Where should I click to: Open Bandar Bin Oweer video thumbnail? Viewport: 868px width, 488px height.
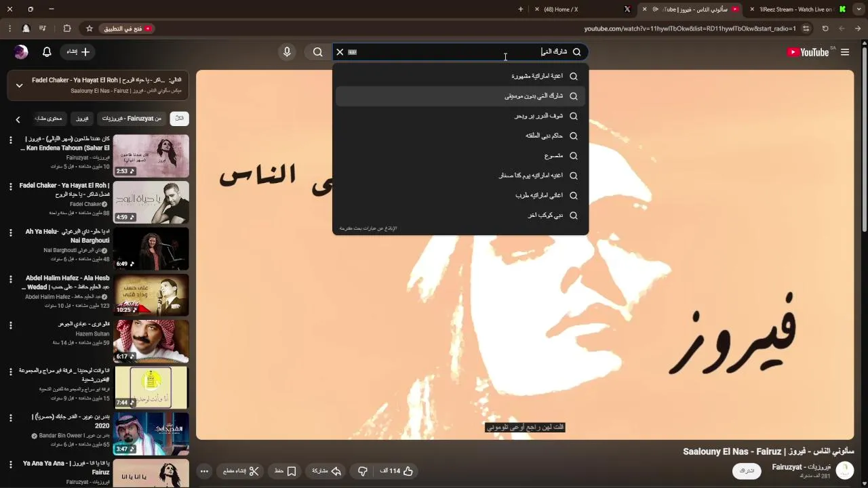[x=151, y=434]
